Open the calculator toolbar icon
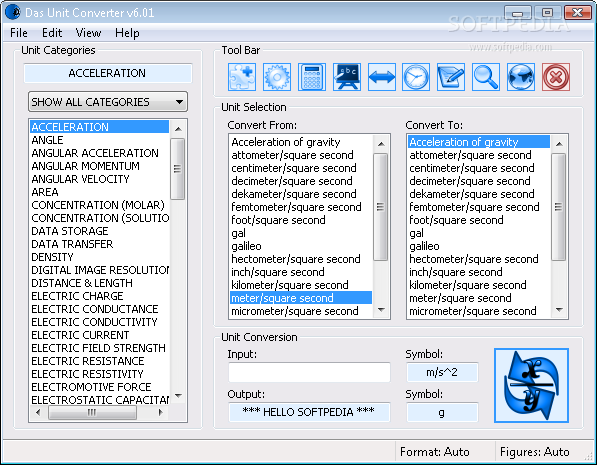Viewport: 597px width, 465px height. point(312,77)
